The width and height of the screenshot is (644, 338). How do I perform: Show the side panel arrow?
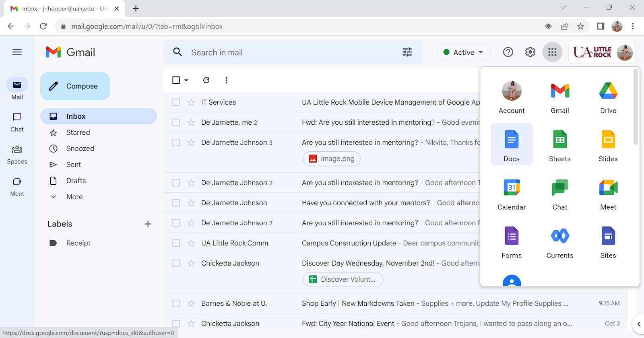click(639, 324)
